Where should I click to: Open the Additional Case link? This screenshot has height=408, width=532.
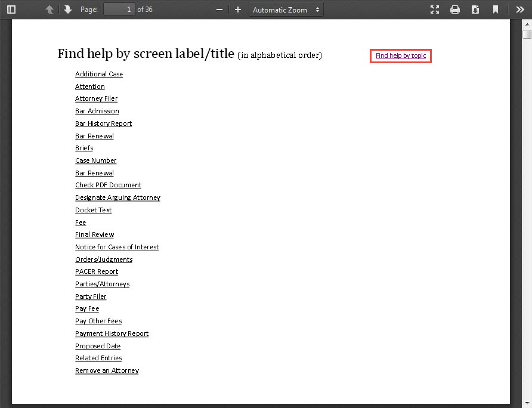tap(99, 74)
